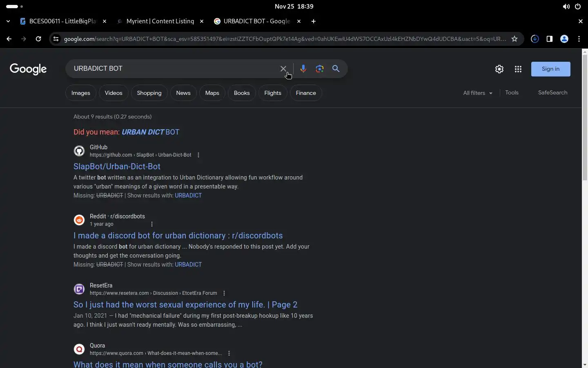Image resolution: width=588 pixels, height=368 pixels.
Task: Close the Myrient Content Listing tab
Action: (202, 21)
